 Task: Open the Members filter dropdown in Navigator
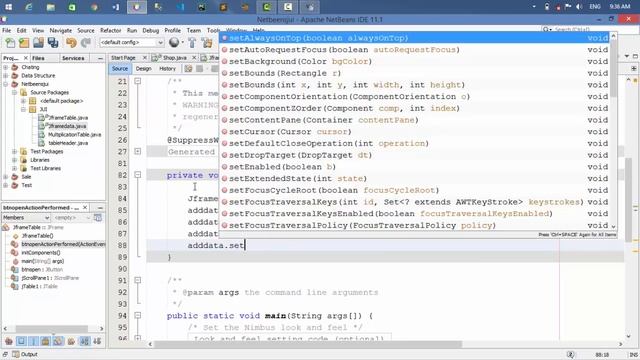pyautogui.click(x=26, y=218)
